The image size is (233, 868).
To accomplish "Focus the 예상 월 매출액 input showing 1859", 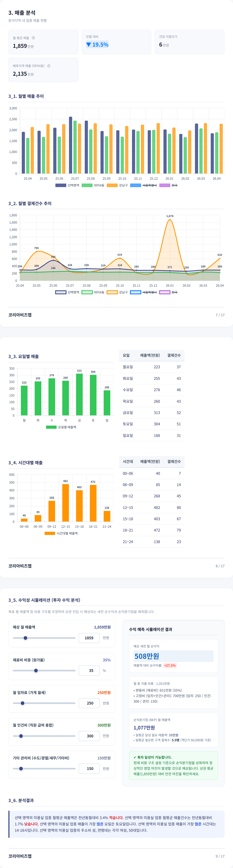I will tap(89, 638).
